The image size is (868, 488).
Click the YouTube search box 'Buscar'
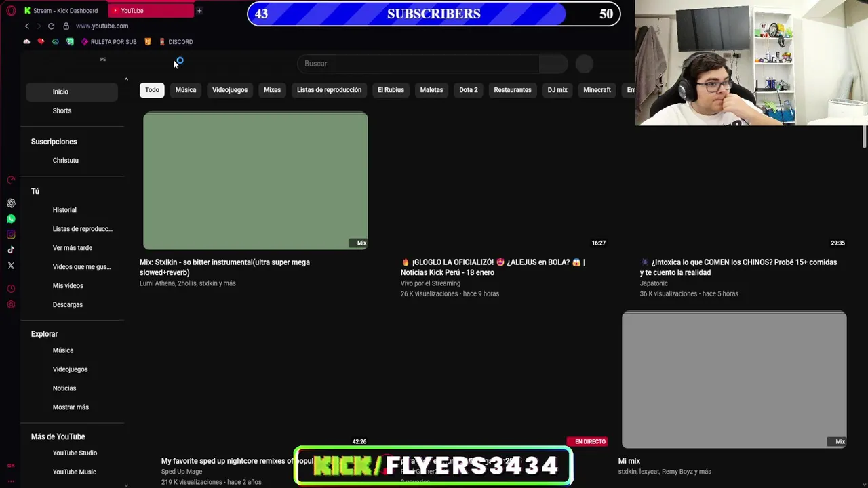click(418, 64)
